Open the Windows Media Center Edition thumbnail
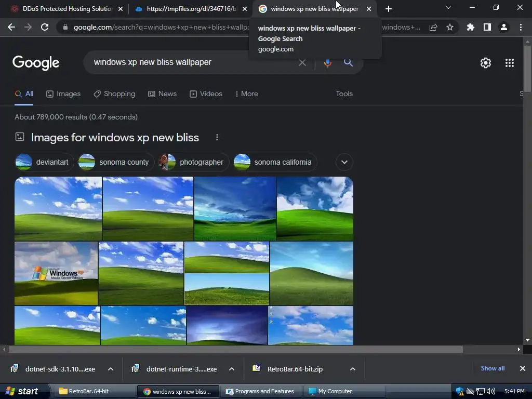532x399 pixels. click(56, 273)
